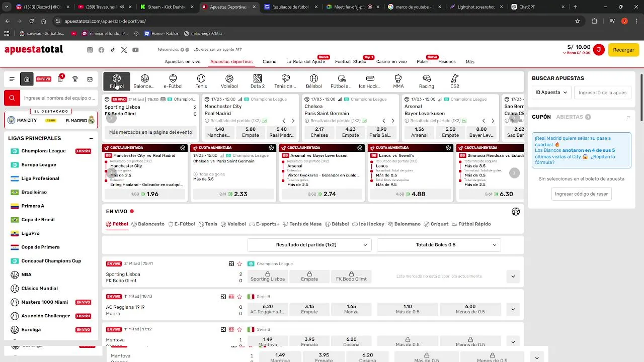This screenshot has width=644, height=362.
Task: Open pitch tracker icon for Sporting Lisboa row
Action: click(231, 263)
